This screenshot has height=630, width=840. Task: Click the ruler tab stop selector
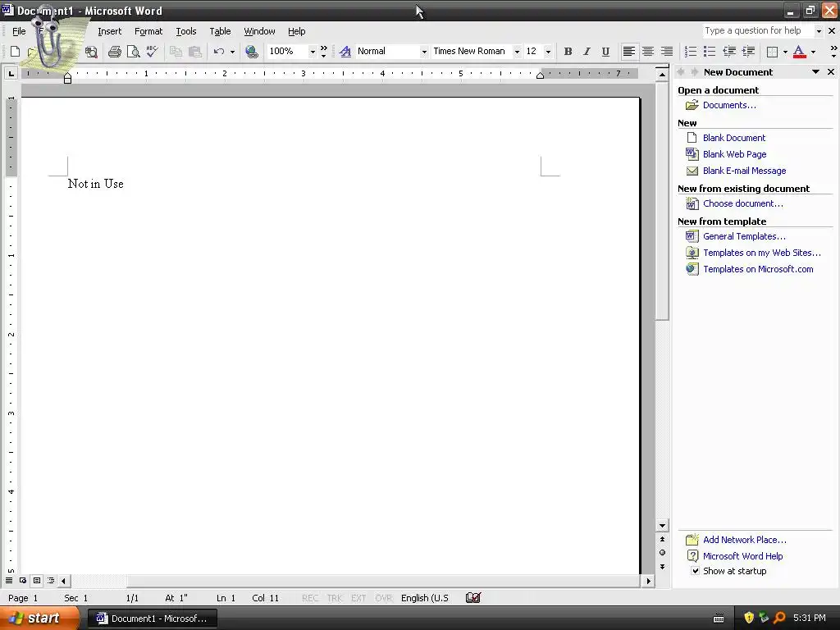[x=11, y=73]
